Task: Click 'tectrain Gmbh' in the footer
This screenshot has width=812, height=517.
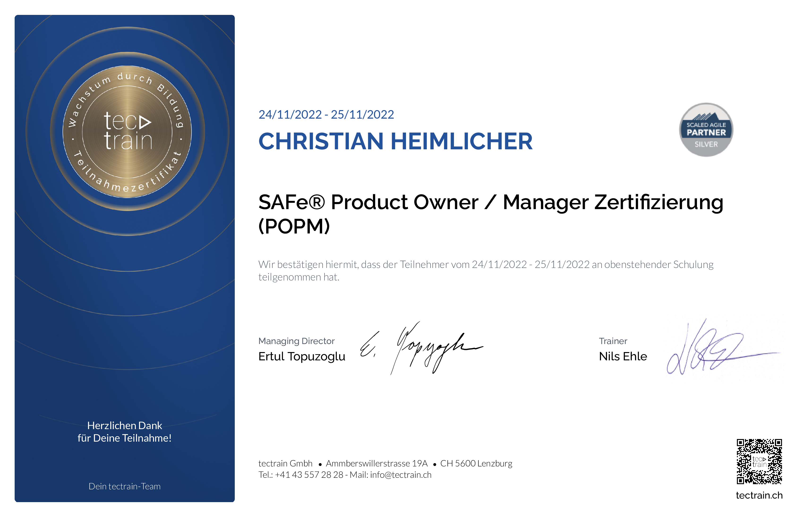Action: click(285, 463)
